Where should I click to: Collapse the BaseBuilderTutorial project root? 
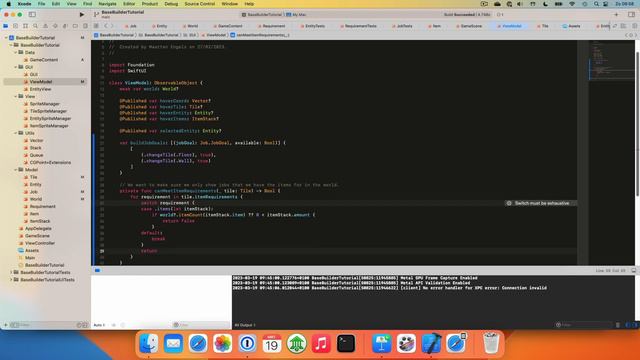pos(6,38)
